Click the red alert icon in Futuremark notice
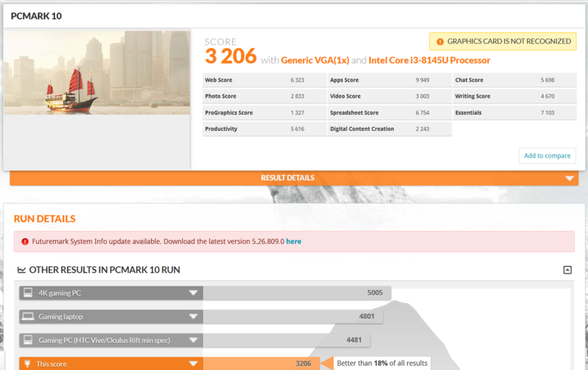 click(25, 242)
